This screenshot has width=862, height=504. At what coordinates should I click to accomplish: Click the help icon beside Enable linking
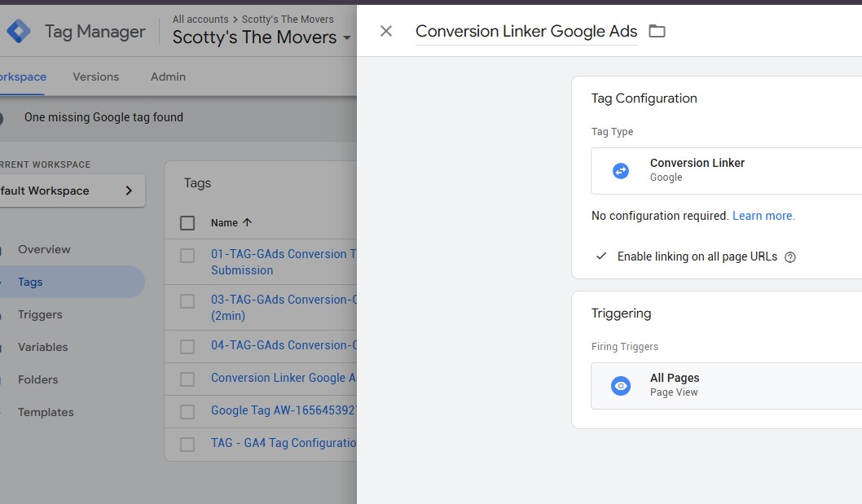(x=790, y=256)
